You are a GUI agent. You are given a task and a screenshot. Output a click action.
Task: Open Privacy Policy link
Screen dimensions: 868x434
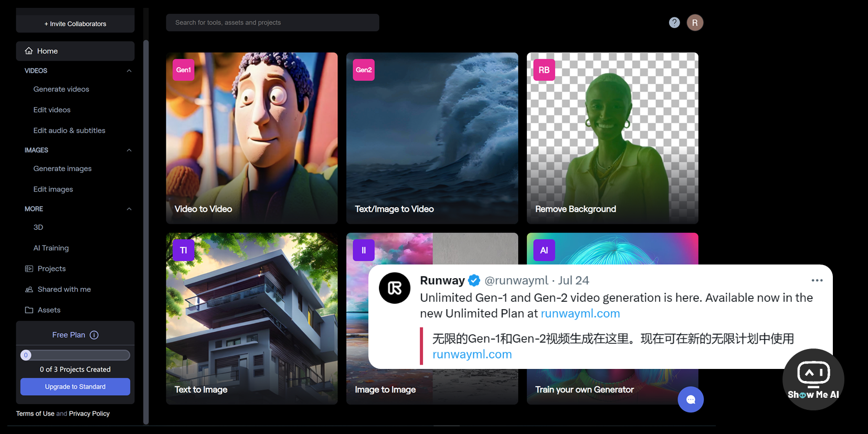[x=89, y=414]
